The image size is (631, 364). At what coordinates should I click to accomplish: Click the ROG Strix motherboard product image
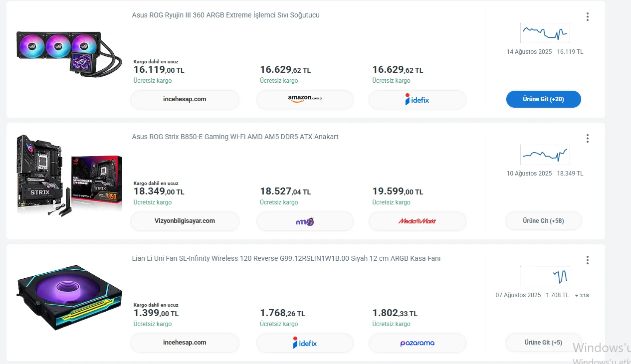(x=69, y=175)
